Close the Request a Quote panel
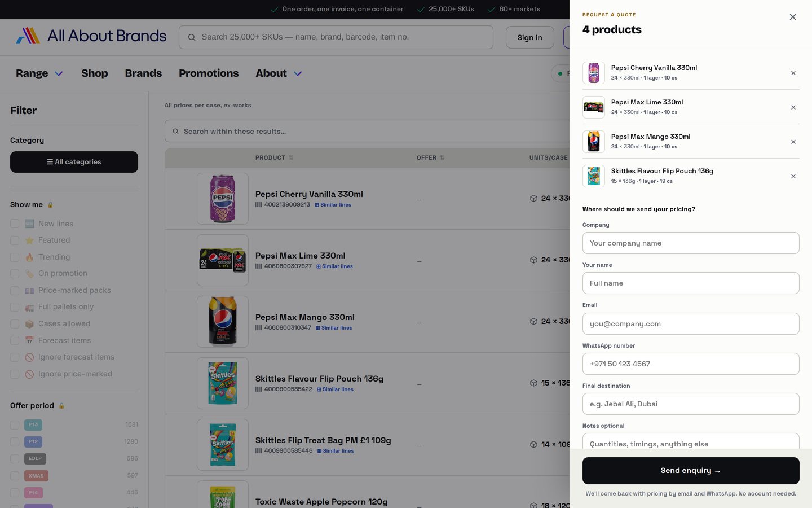The height and width of the screenshot is (508, 812). [x=793, y=17]
